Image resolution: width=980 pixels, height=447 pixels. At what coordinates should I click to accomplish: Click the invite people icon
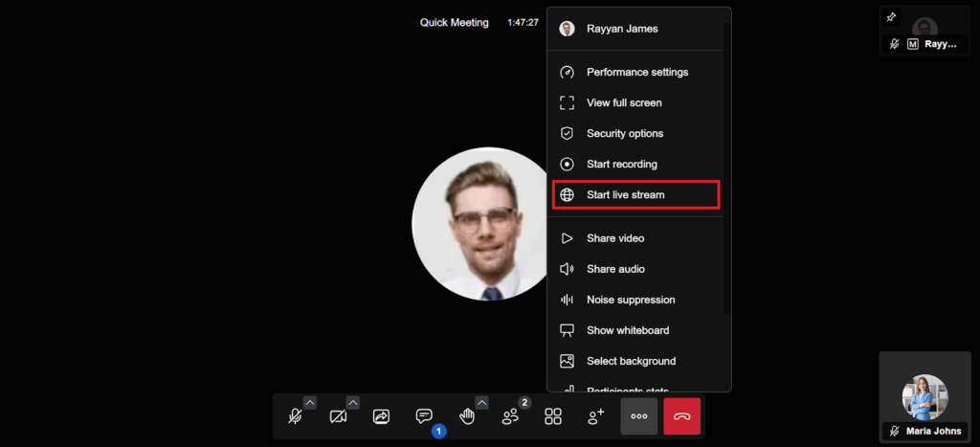(x=595, y=416)
